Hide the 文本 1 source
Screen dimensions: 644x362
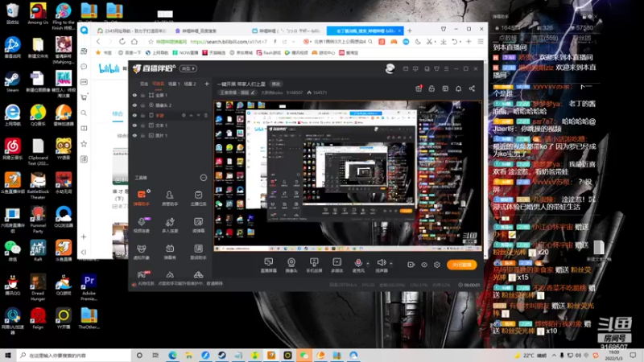134,125
